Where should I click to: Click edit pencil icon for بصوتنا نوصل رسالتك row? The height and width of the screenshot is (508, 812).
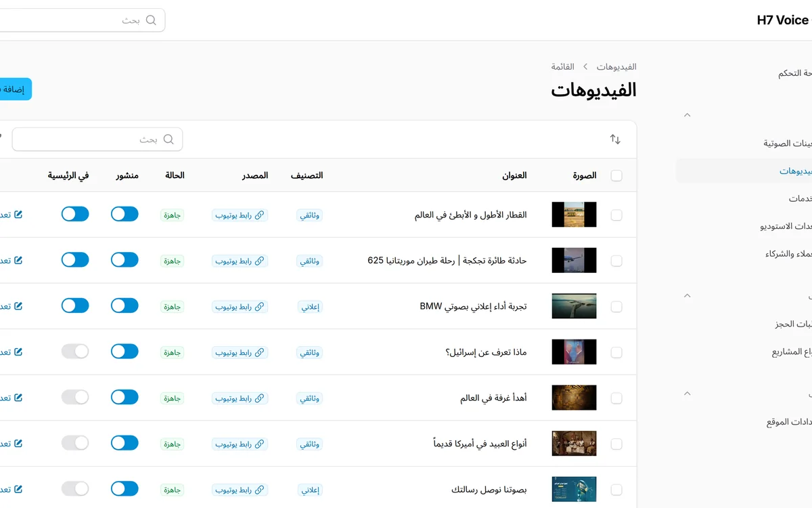(x=18, y=489)
